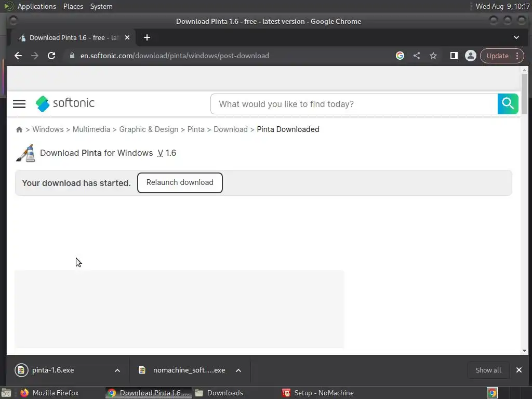The image size is (532, 399).
Task: Open the Chrome profile avatar
Action: pos(471,56)
